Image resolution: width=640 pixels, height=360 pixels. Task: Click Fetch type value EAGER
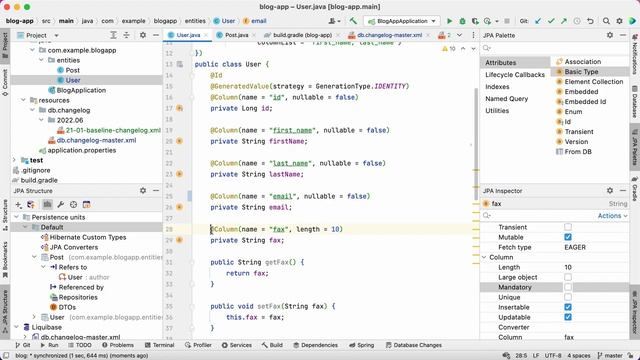tap(575, 247)
